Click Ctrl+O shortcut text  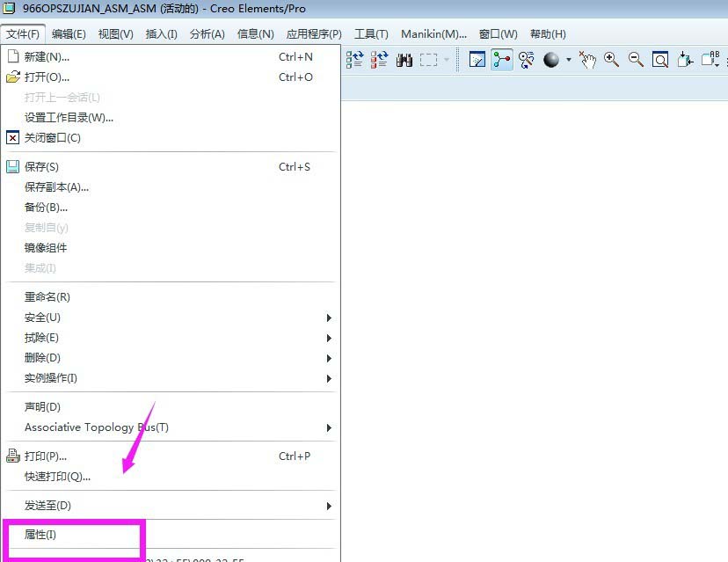tap(295, 77)
